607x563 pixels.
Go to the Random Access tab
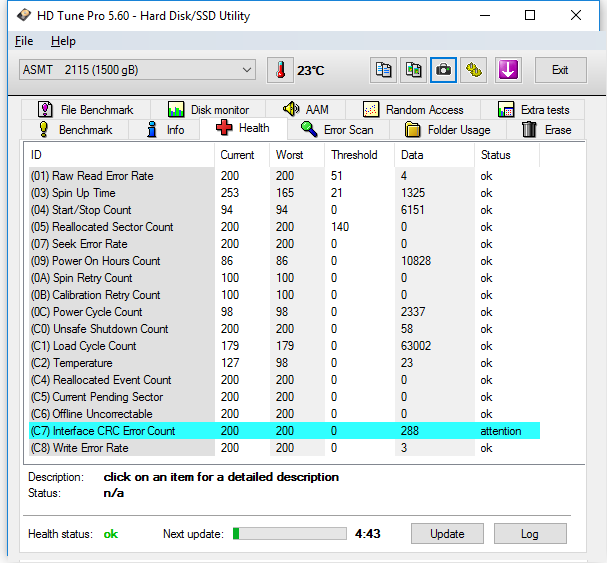point(413,110)
